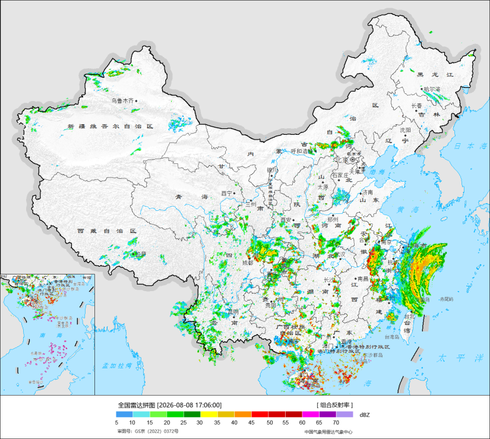Image resolution: width=490 pixels, height=439 pixels.
Task: Click the 台湾岛 label
Action: [392, 337]
